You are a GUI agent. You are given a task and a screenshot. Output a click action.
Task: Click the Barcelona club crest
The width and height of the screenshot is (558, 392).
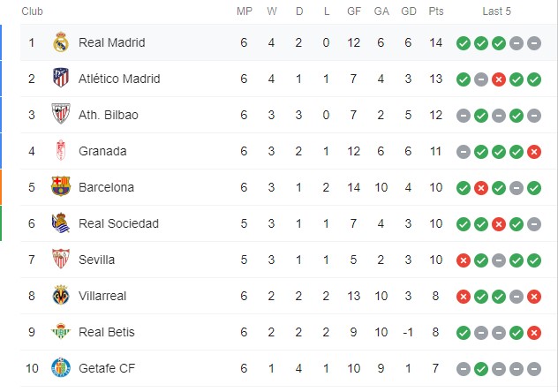click(x=61, y=187)
